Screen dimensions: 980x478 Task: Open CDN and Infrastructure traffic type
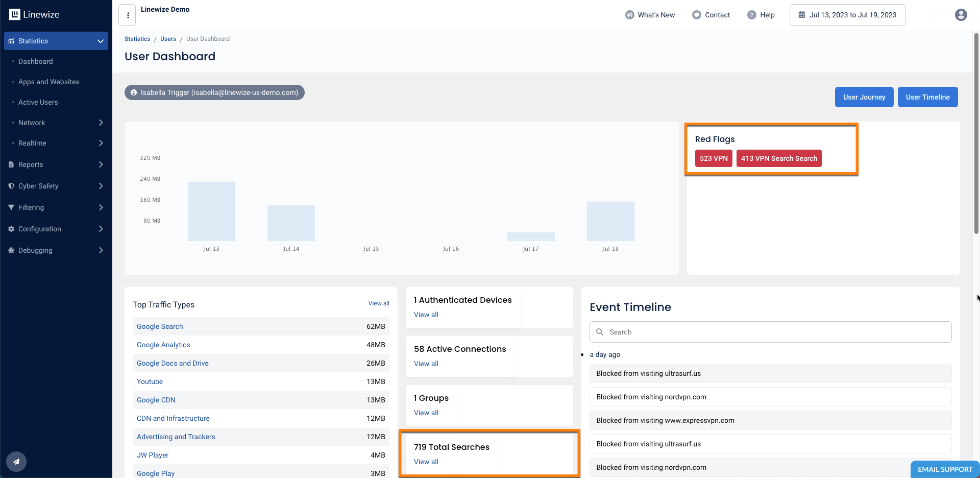[173, 418]
